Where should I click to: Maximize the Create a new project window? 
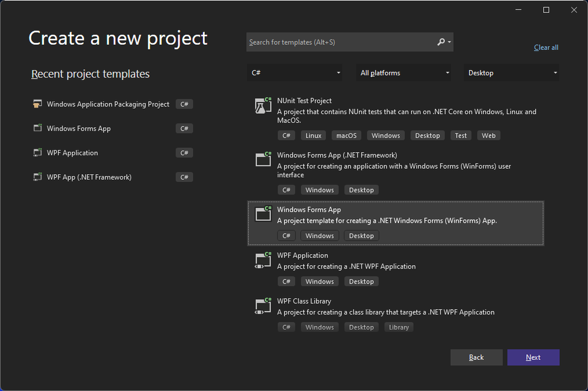click(x=546, y=10)
